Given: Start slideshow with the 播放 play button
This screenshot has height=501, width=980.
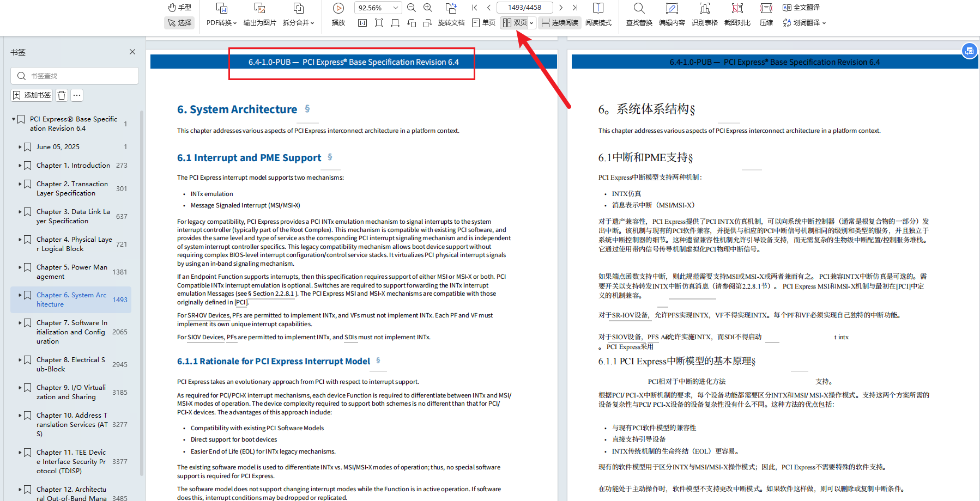Looking at the screenshot, I should (338, 15).
